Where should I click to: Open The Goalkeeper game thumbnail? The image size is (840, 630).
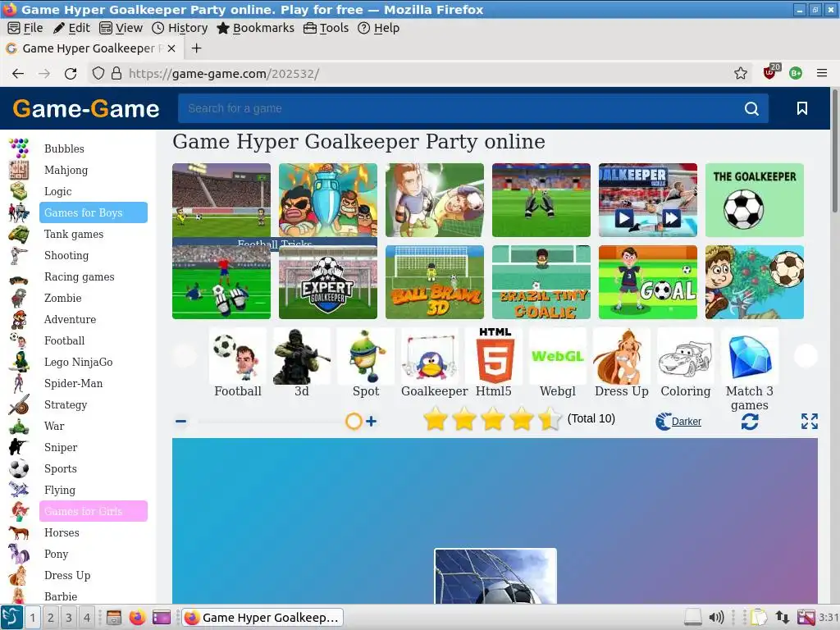755,200
